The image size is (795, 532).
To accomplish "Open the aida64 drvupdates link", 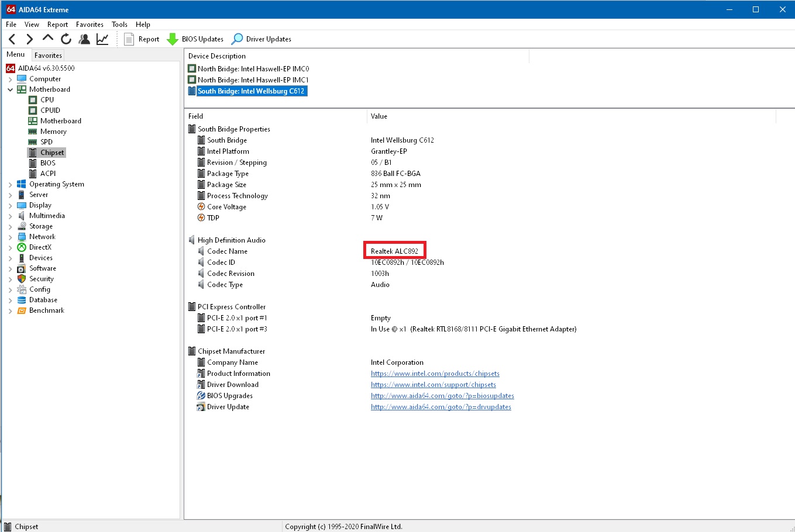I will [441, 407].
